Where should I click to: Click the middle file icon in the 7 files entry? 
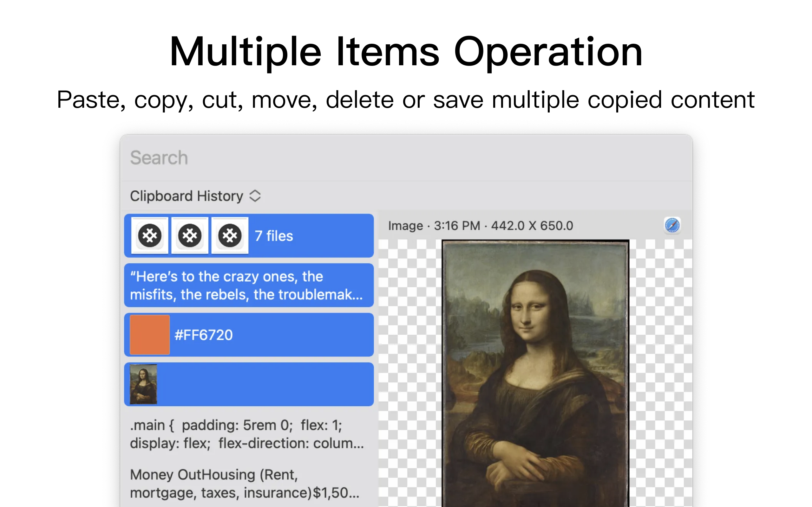pos(190,236)
